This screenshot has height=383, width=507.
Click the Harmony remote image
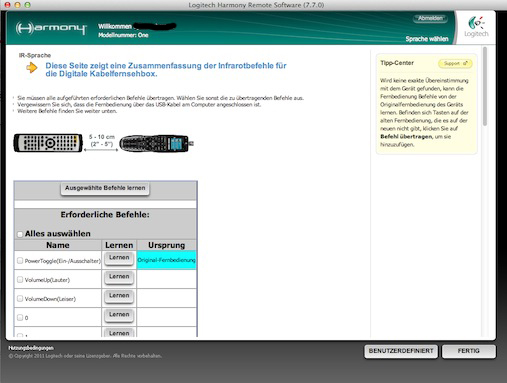point(156,144)
